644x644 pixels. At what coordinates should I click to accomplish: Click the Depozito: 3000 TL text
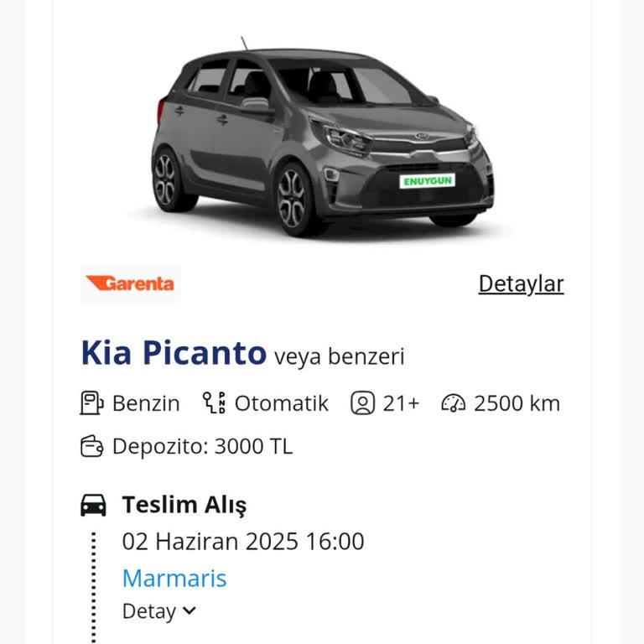pyautogui.click(x=202, y=446)
